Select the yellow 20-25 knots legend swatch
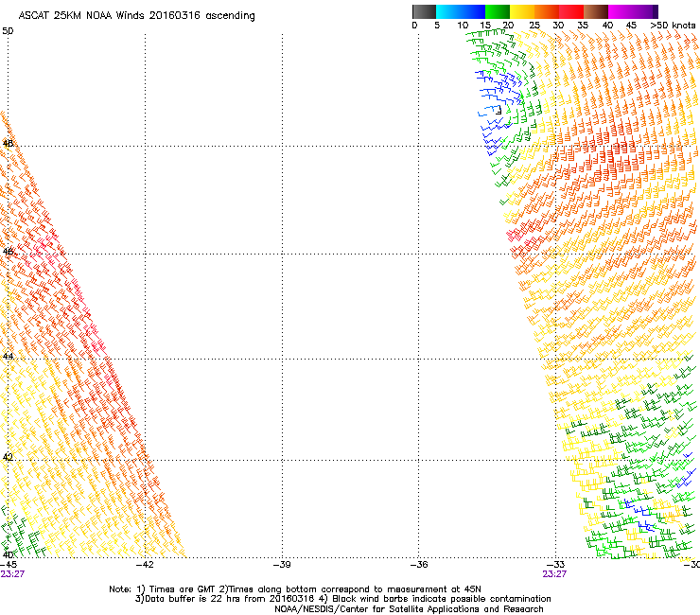Viewport: 700px width, 615px height. point(522,11)
